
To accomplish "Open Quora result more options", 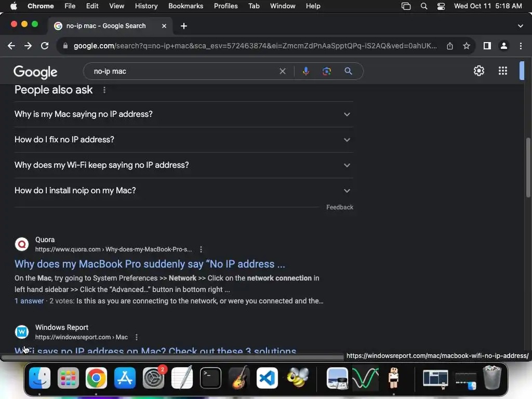I will [201, 249].
